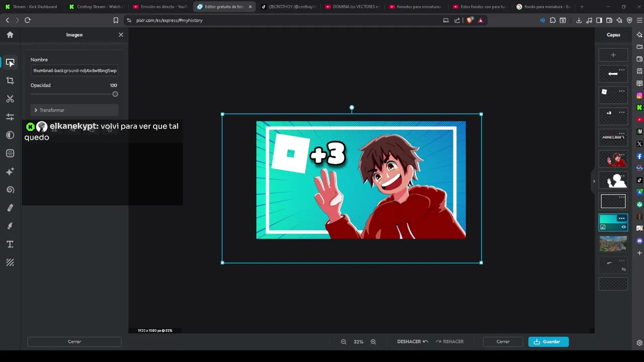This screenshot has width=644, height=362.
Task: Open the AI sparkle tool
Action: 10,171
